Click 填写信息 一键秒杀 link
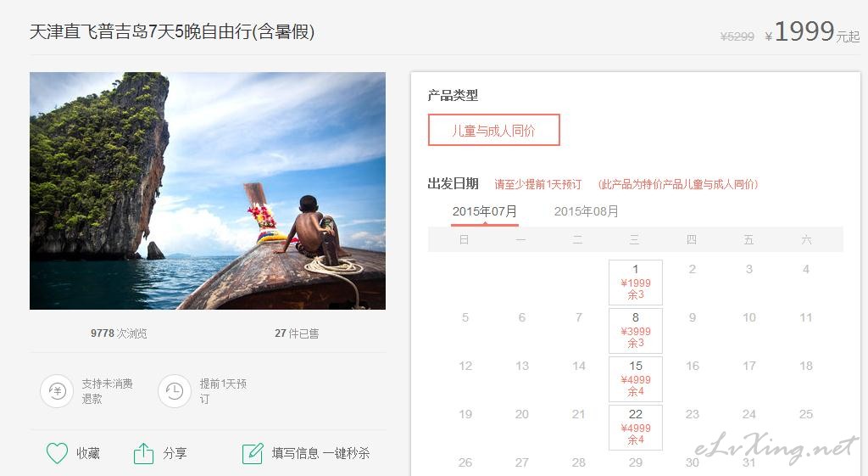This screenshot has height=476, width=868. 320,453
